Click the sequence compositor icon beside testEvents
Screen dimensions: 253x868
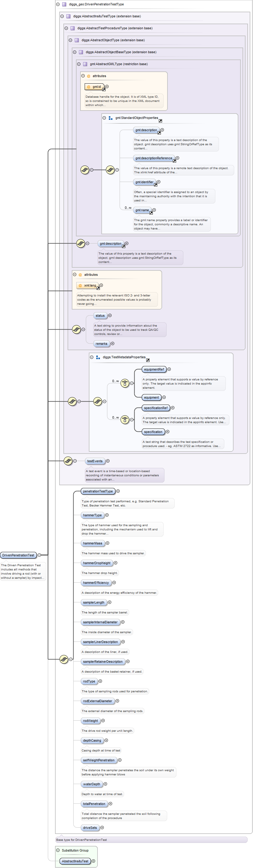[x=68, y=461]
